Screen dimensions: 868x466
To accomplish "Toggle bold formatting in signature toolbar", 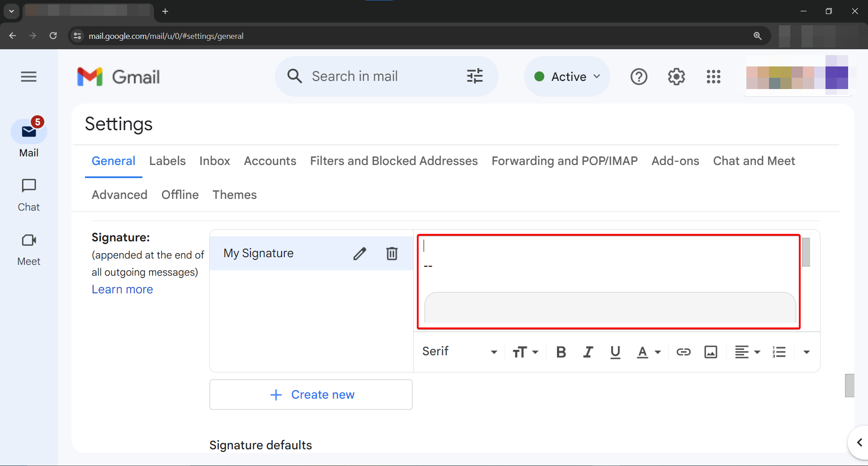I will (x=561, y=352).
